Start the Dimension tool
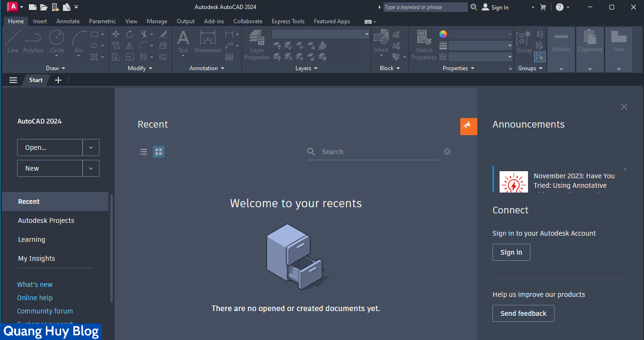Screen dimensions: 644x340 [x=208, y=42]
